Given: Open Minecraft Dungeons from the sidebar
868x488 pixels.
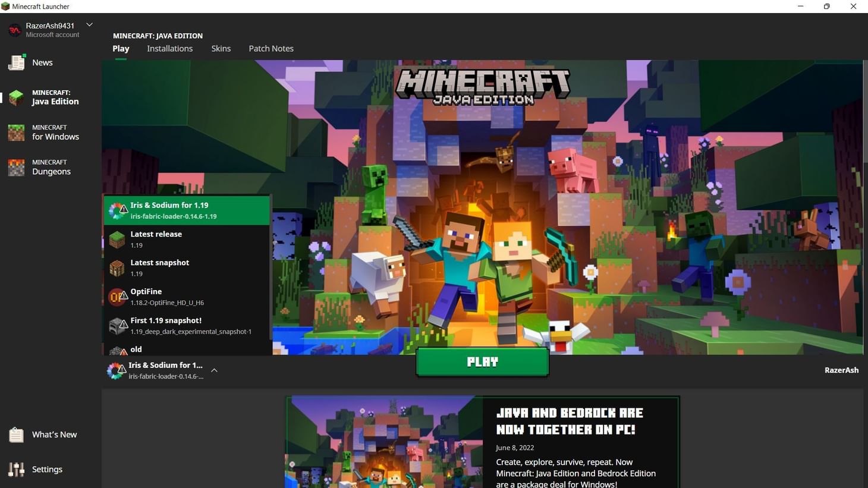Looking at the screenshot, I should click(x=51, y=167).
